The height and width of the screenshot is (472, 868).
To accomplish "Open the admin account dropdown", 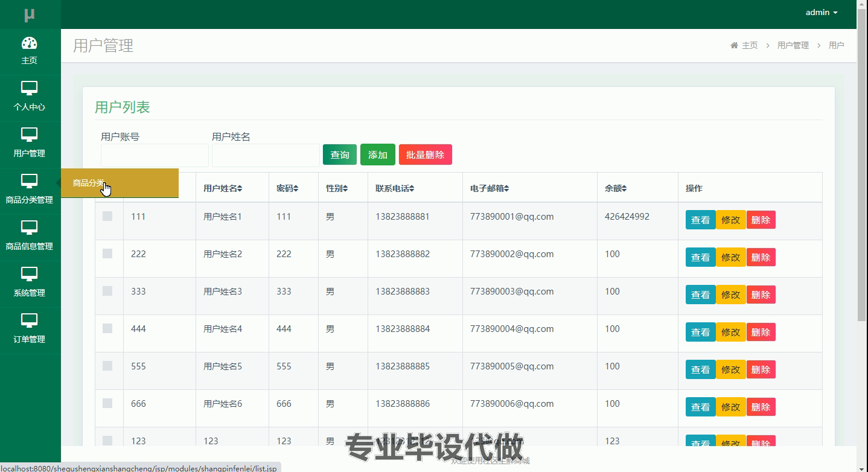I will 822,12.
